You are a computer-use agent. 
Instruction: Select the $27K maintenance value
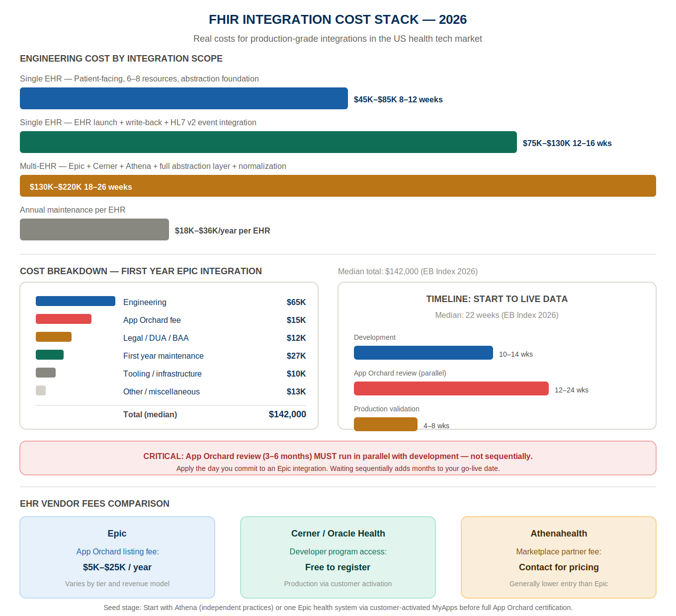click(x=296, y=356)
